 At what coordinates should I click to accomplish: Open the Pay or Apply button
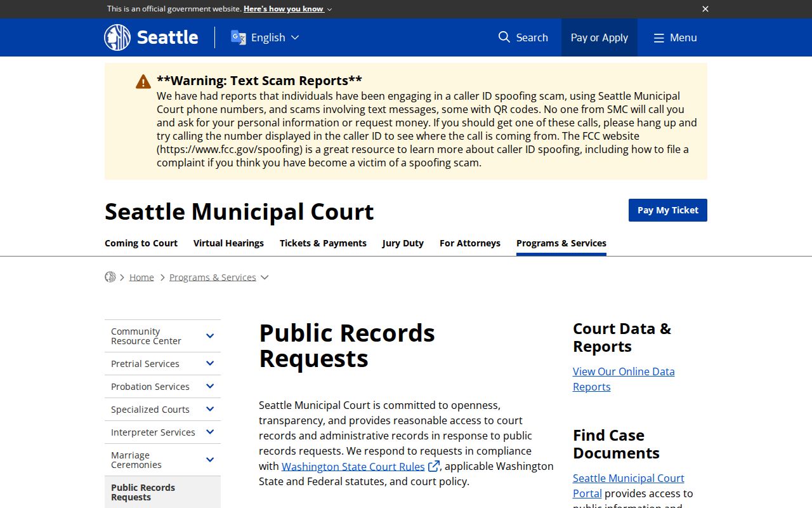pyautogui.click(x=599, y=37)
